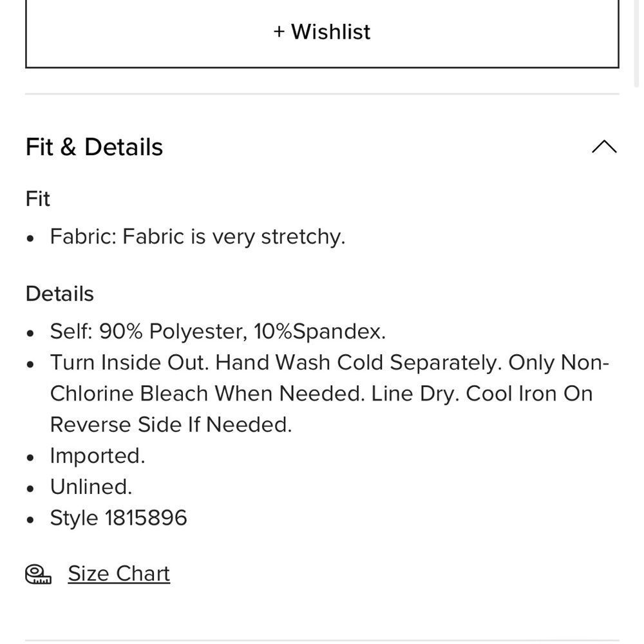Click the measuring tape icon
The height and width of the screenshot is (644, 644).
[x=38, y=574]
